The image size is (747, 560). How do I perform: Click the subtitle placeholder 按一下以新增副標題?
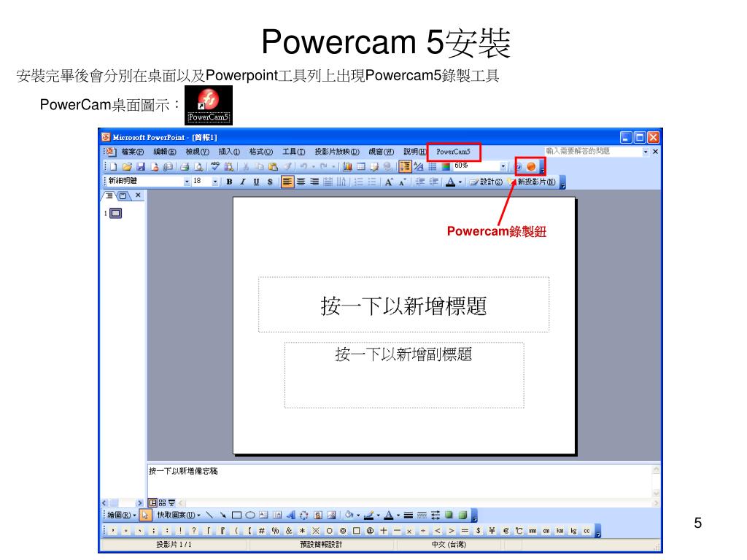404,375
